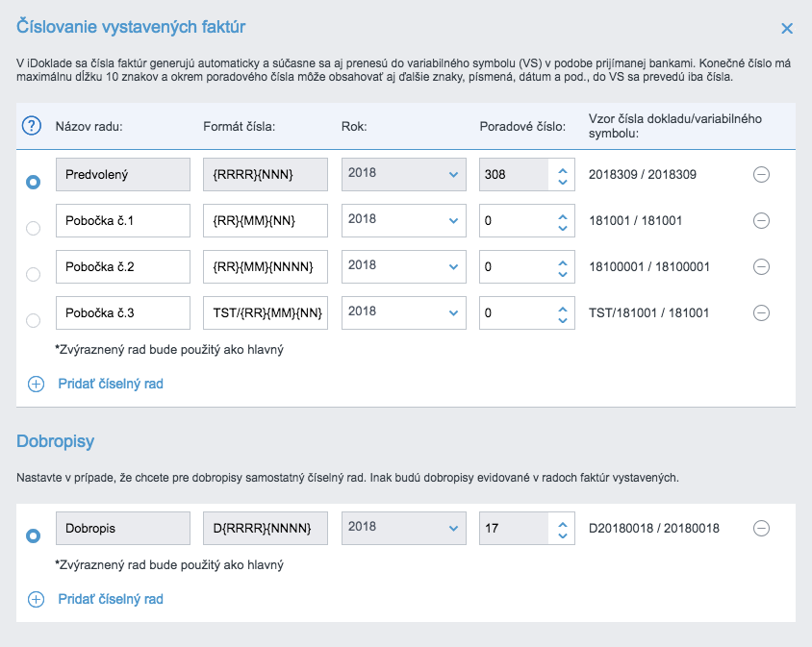Choose Pobočka č.3 radio button
This screenshot has height=647, width=812.
34,320
